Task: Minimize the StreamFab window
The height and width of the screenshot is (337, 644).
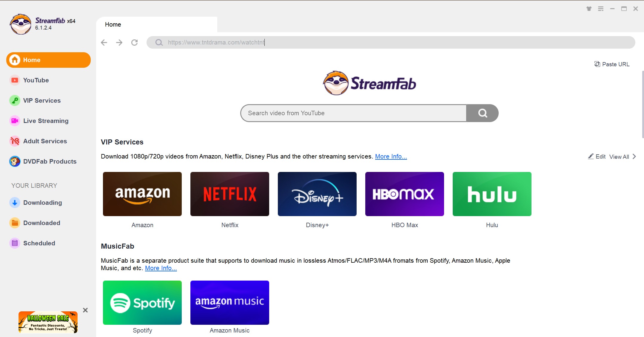Action: [612, 9]
